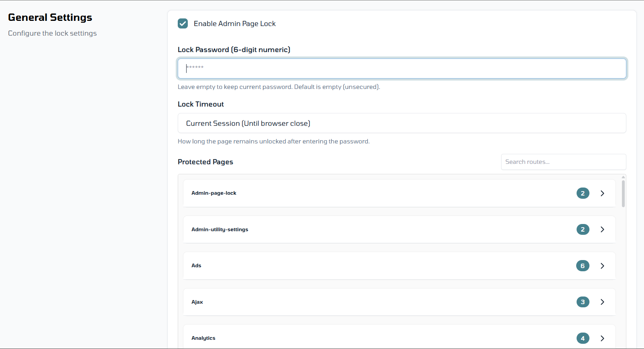Viewport: 644px width, 349px height.
Task: Select the Ads route name
Action: [x=196, y=266]
